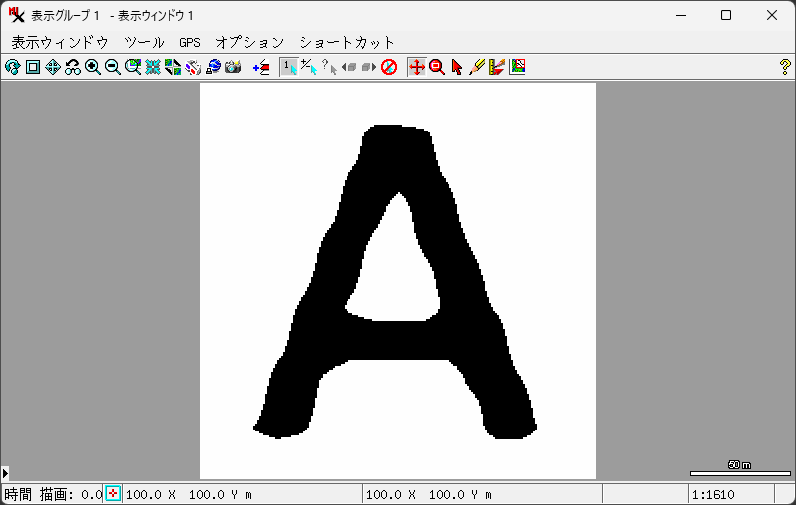The height and width of the screenshot is (505, 796).
Task: Open the help question mark icon
Action: (785, 67)
